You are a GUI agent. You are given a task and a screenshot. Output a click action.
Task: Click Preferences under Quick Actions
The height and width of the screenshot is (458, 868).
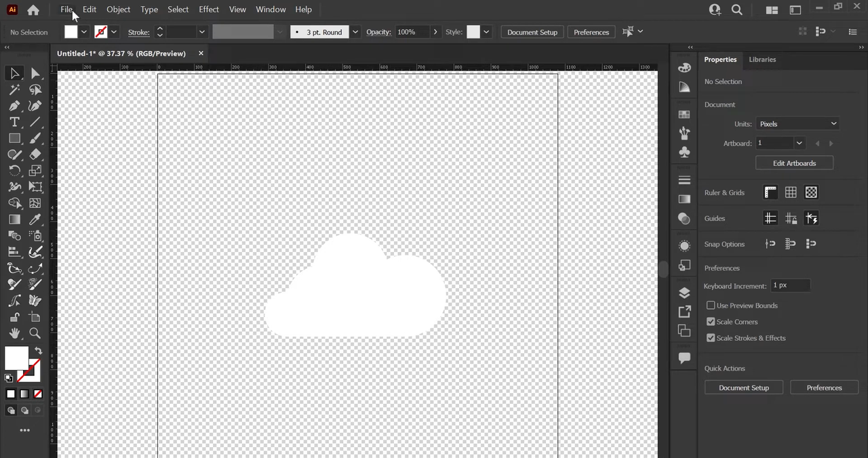coord(825,388)
